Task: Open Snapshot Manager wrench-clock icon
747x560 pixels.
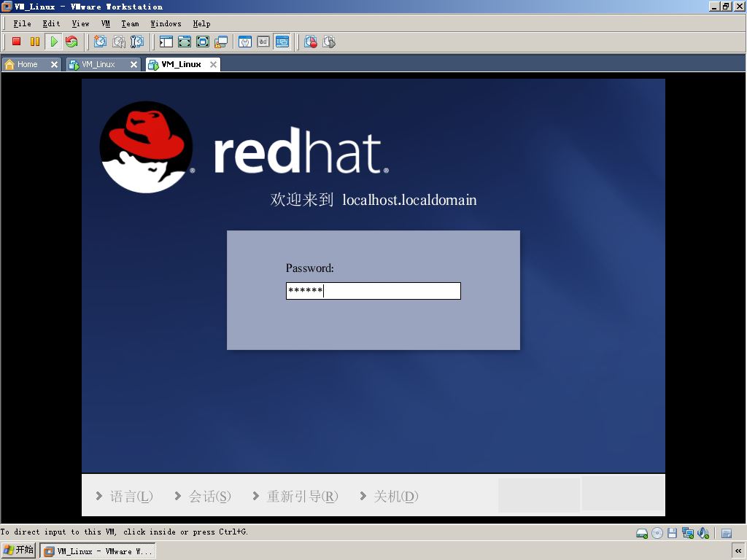Action: coord(136,42)
